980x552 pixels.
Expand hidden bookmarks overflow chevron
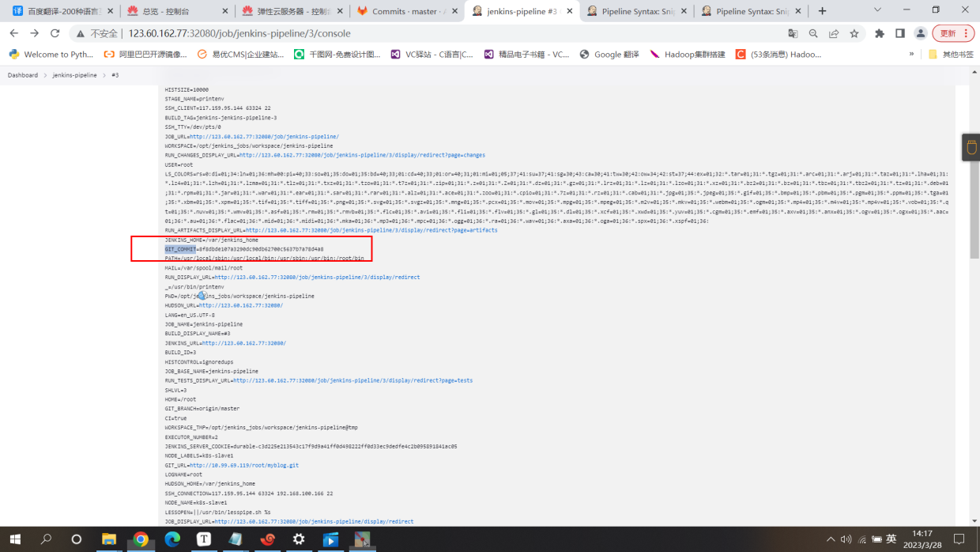(911, 54)
